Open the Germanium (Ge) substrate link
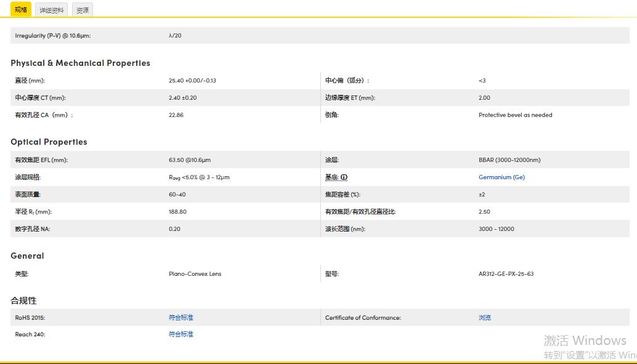This screenshot has height=364, width=637. 503,177
